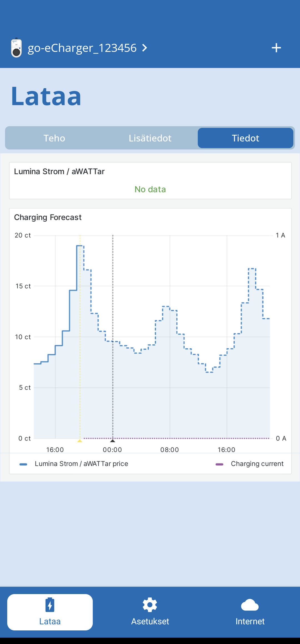Viewport: 300px width, 644px height.
Task: Click the black triangle marker at 00:00
Action: (x=112, y=441)
